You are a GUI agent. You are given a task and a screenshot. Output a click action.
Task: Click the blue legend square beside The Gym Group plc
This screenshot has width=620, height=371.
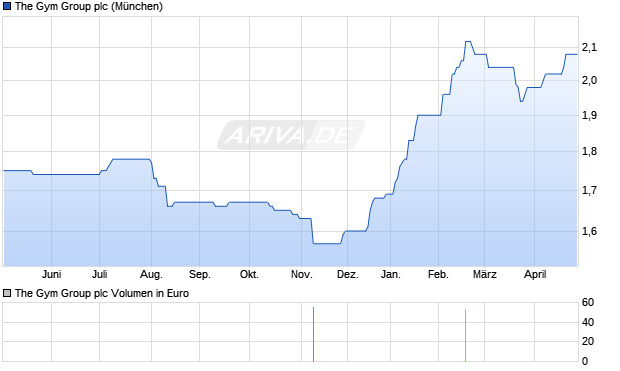click(x=7, y=6)
